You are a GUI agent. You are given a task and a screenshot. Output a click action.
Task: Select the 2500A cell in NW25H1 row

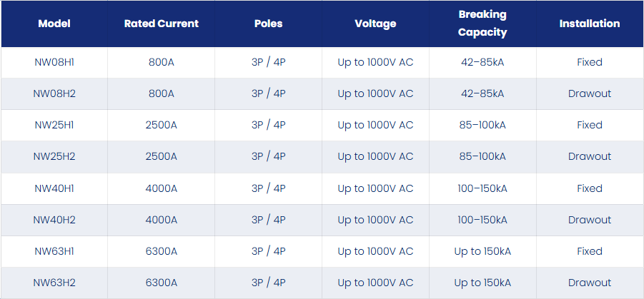(x=162, y=125)
